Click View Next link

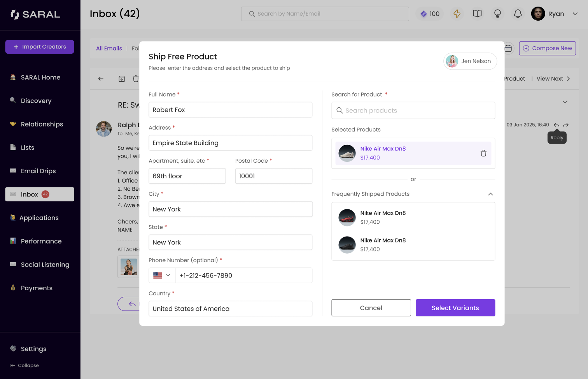553,79
